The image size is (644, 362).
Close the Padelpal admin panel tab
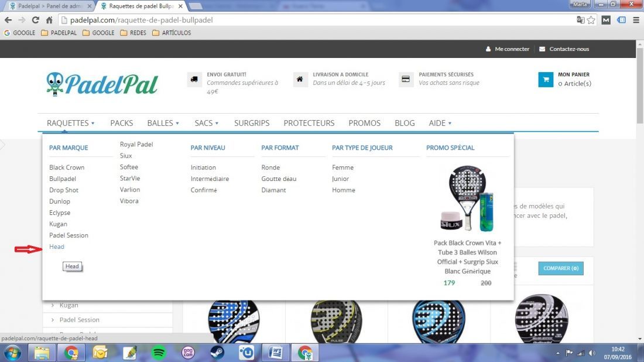(x=89, y=6)
